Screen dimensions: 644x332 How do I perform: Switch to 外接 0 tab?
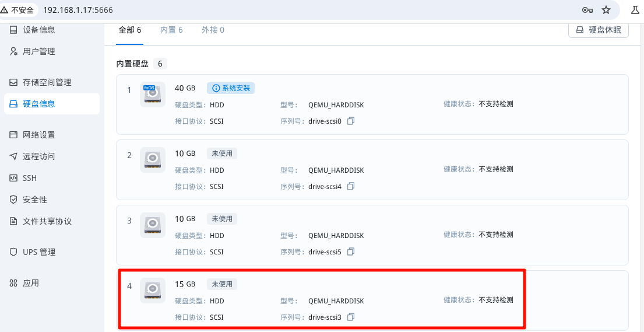(213, 30)
